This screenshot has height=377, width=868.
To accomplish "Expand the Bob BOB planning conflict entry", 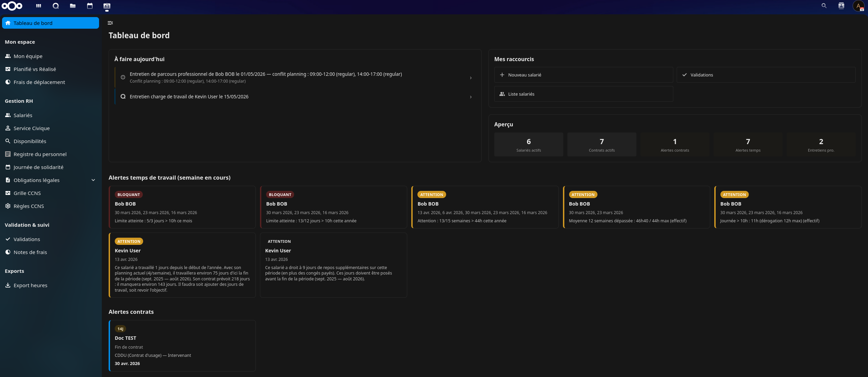I will pyautogui.click(x=470, y=78).
